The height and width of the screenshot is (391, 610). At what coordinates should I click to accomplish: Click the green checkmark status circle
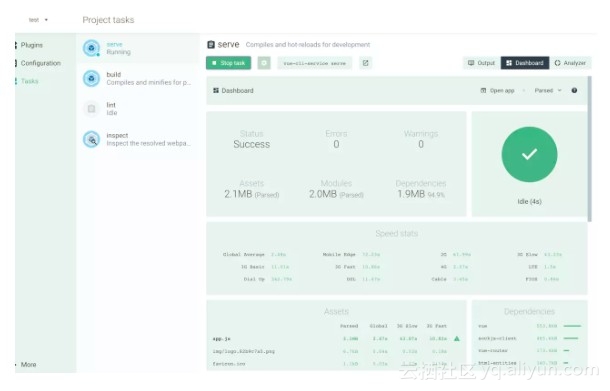[x=529, y=154]
